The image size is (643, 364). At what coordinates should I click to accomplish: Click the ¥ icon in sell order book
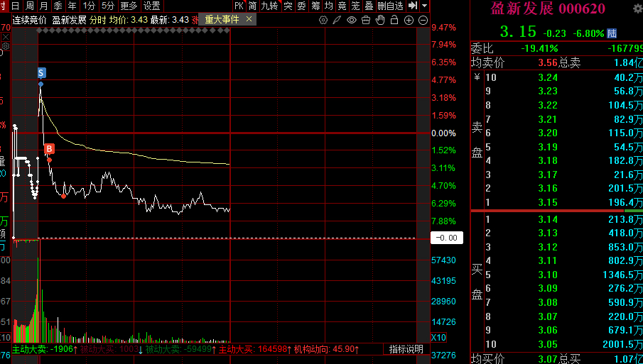477,77
